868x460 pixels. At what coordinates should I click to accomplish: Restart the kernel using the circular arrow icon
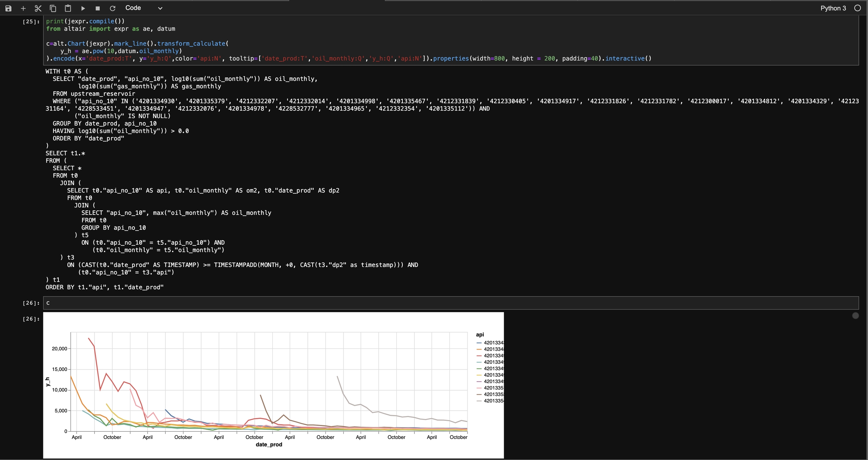point(112,8)
